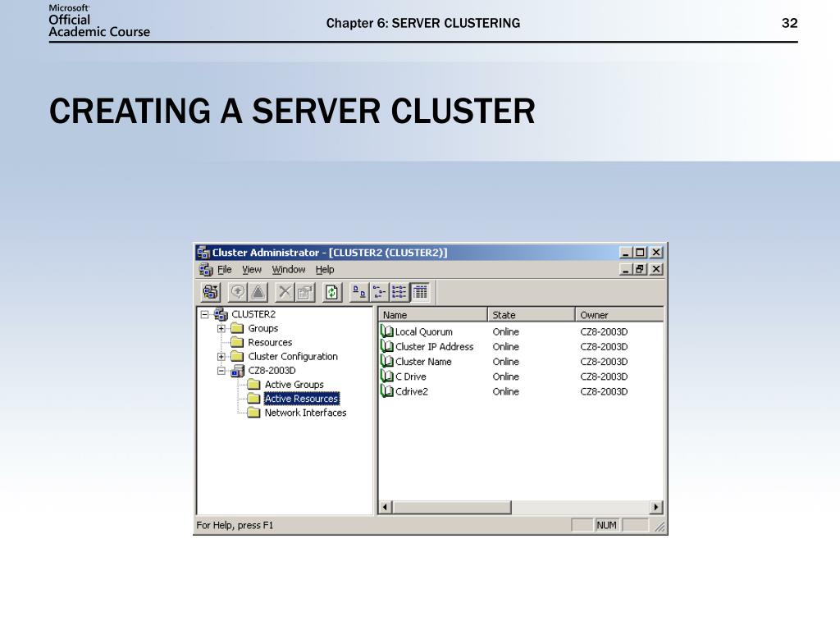Expand the Cluster Configuration node

pyautogui.click(x=221, y=357)
